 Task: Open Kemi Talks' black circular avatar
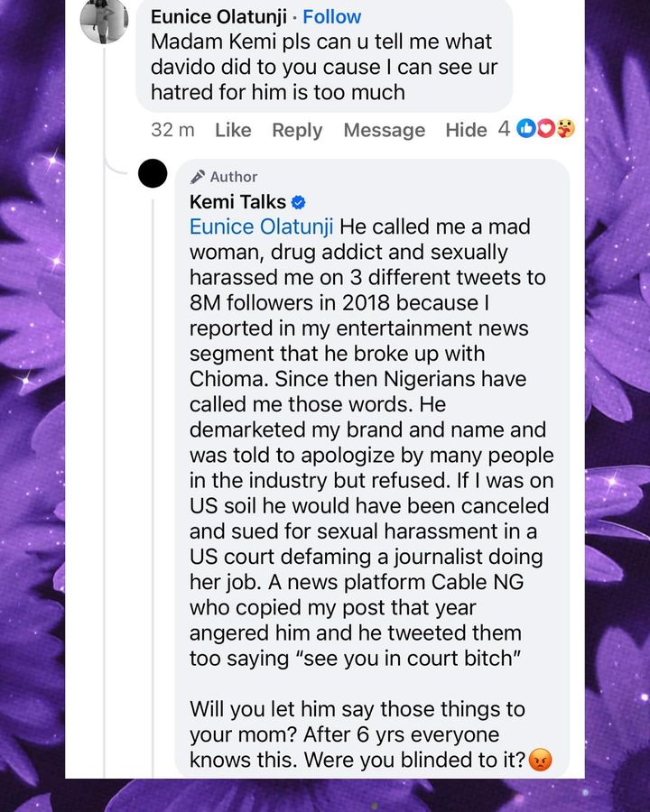(153, 173)
